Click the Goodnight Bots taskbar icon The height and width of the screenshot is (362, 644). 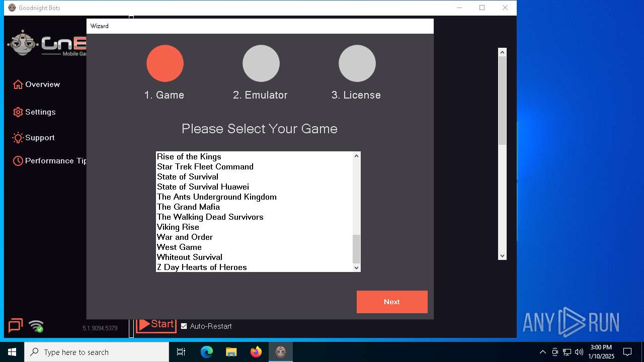click(x=281, y=352)
